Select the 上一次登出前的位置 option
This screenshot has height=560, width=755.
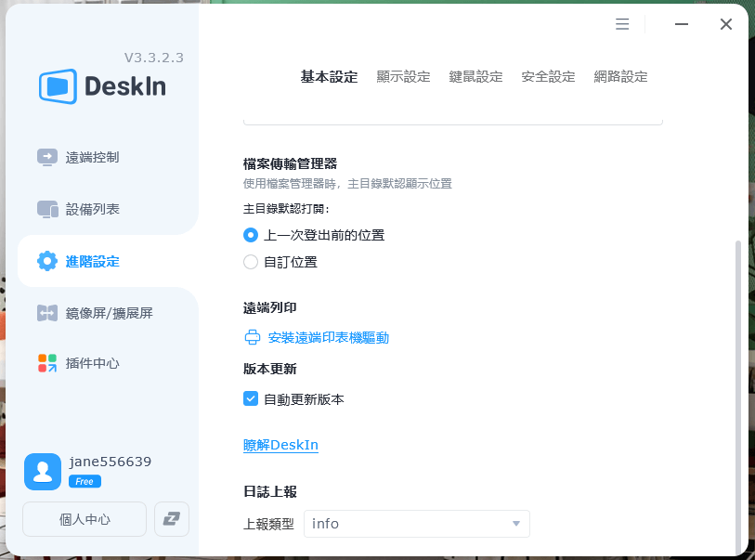(x=250, y=235)
